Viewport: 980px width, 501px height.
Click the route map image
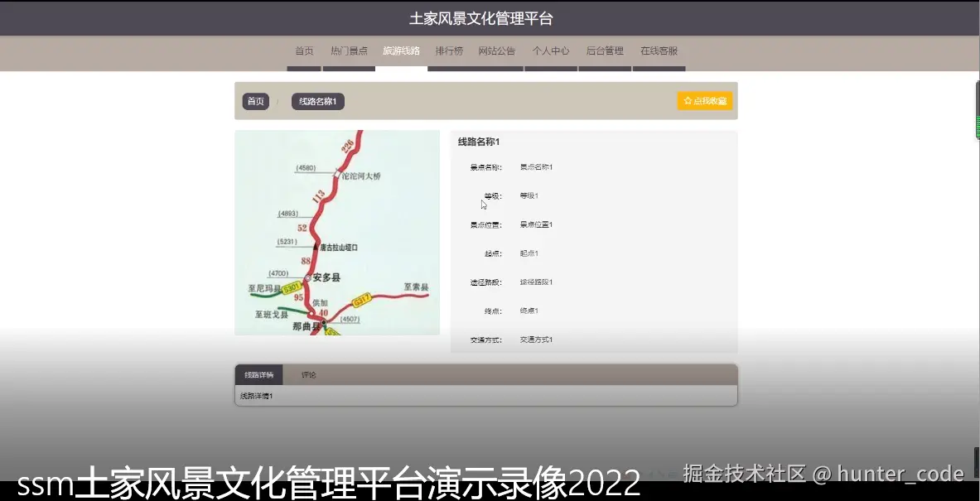point(337,233)
